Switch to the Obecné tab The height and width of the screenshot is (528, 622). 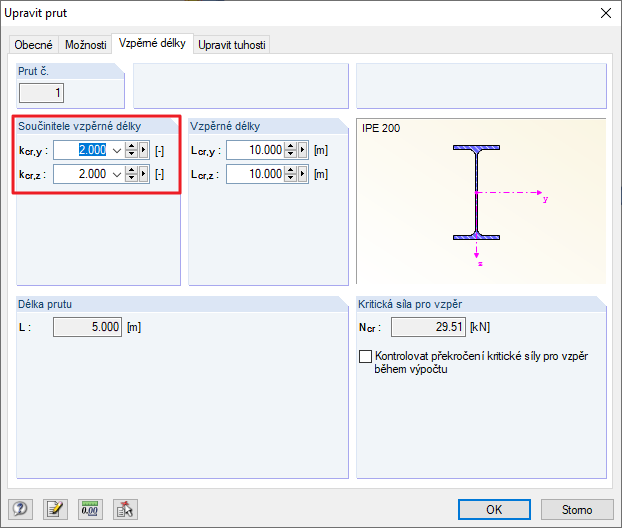click(33, 45)
